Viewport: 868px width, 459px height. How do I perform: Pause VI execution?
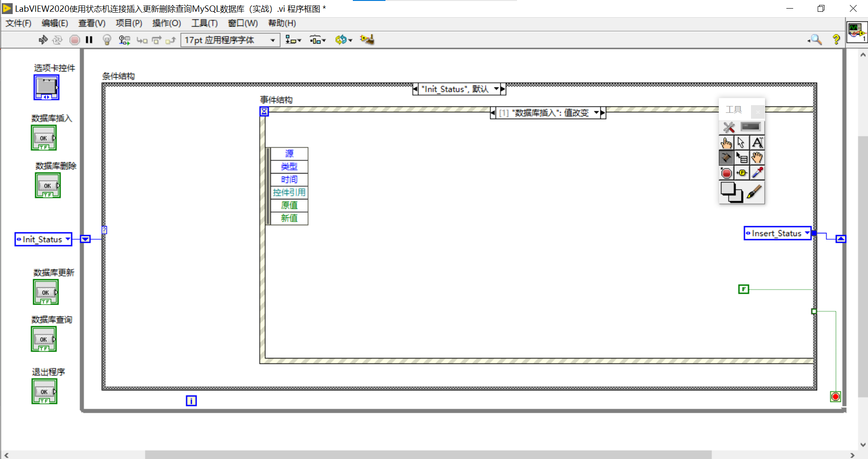pos(89,40)
